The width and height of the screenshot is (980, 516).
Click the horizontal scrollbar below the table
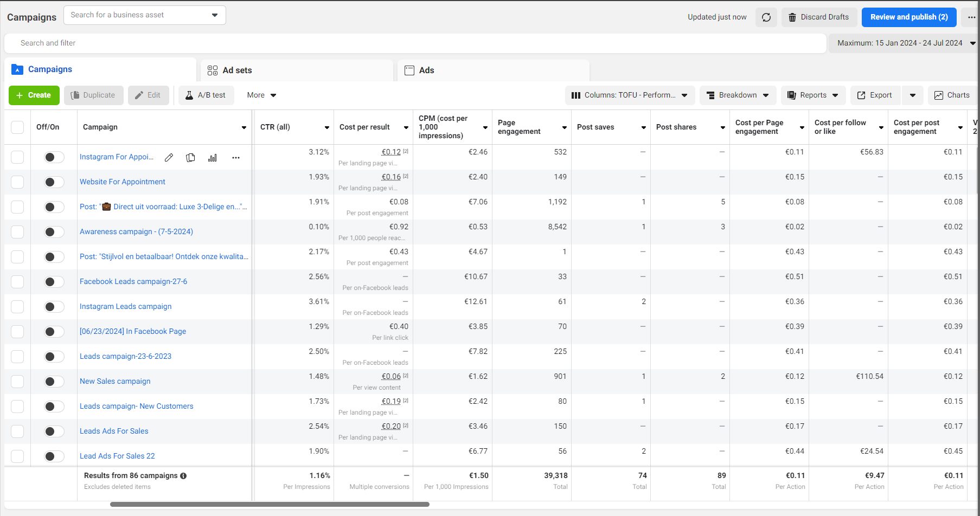(x=270, y=505)
